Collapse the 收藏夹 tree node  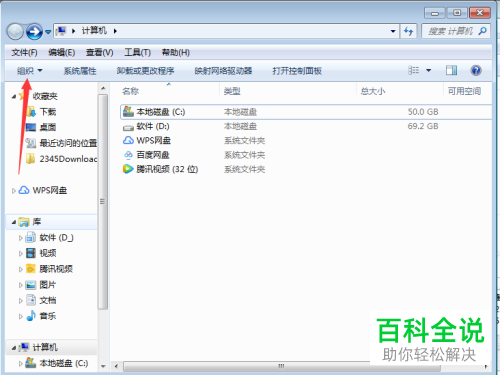14,97
